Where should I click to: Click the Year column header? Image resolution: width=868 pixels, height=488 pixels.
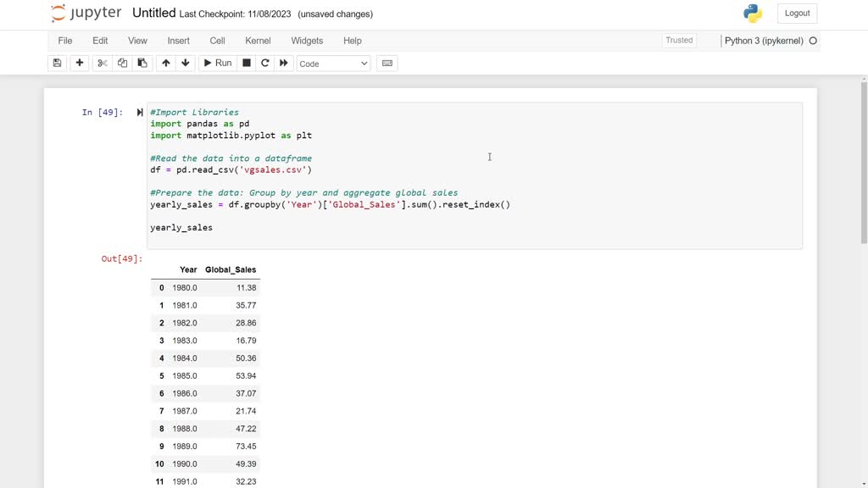[x=188, y=269]
